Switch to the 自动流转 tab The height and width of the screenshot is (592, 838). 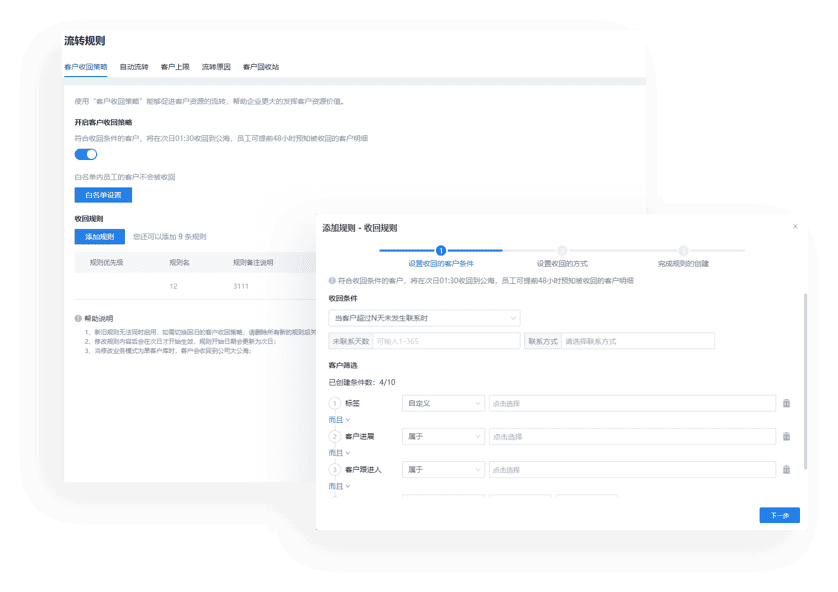[x=134, y=67]
